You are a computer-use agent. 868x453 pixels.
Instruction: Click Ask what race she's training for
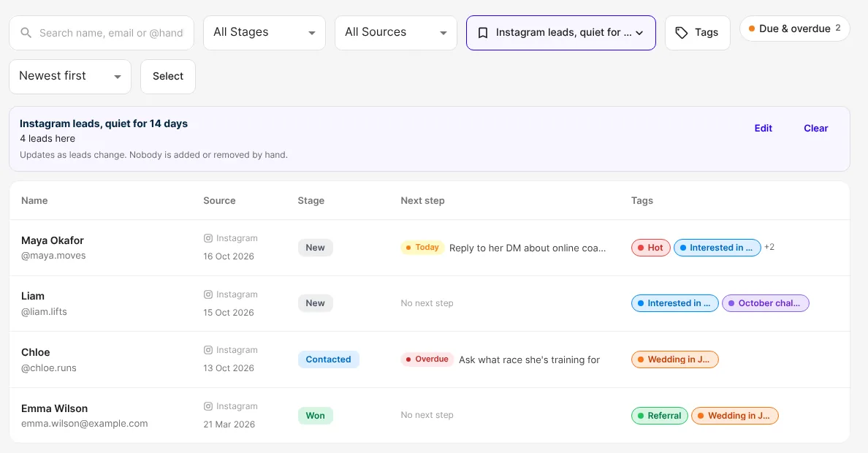pos(529,360)
